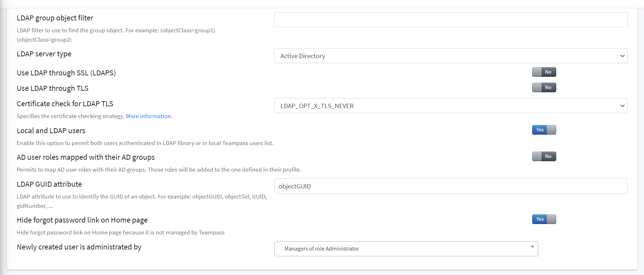Enable AD user roles mapped with AD groups
Image resolution: width=644 pixels, height=275 pixels.
(x=544, y=156)
